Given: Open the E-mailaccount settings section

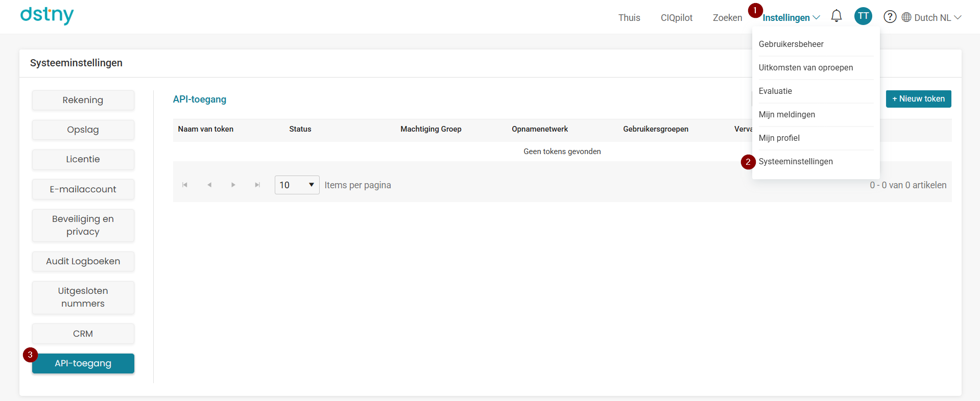Looking at the screenshot, I should click(x=83, y=189).
